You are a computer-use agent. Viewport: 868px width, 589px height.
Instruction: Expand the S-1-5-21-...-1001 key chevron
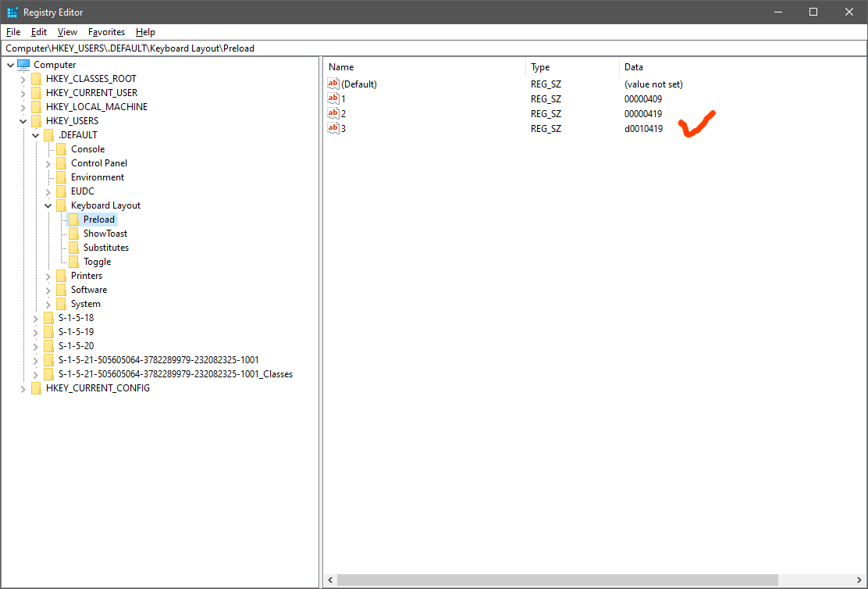pyautogui.click(x=36, y=361)
